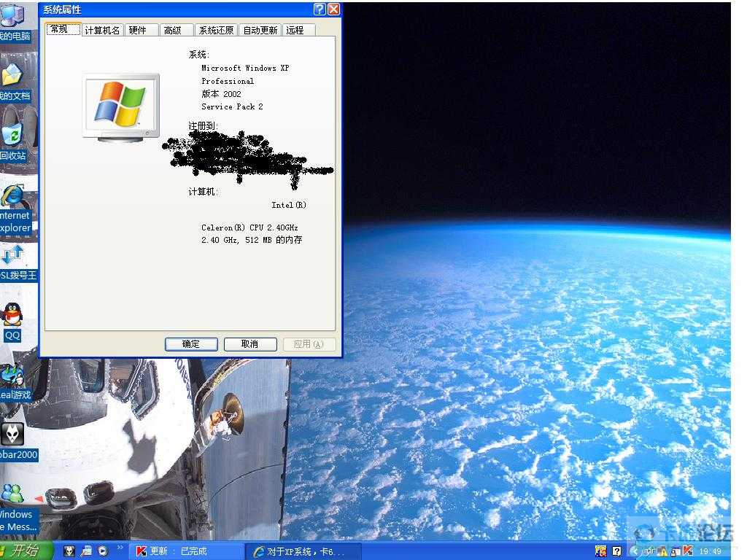Click the '2.40 GHz, 512 MB 的内存' text

(x=252, y=240)
